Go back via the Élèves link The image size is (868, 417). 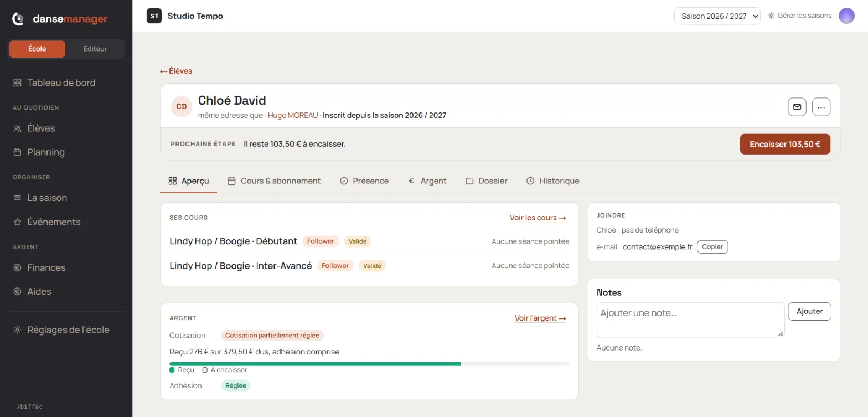pos(176,71)
